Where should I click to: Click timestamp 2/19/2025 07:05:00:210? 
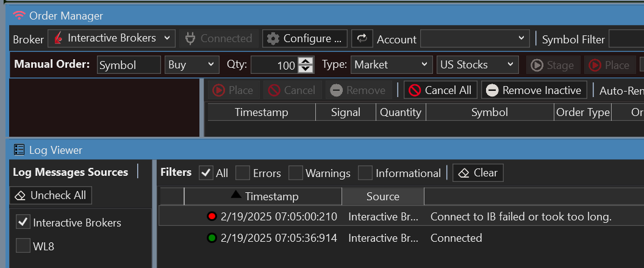click(279, 217)
